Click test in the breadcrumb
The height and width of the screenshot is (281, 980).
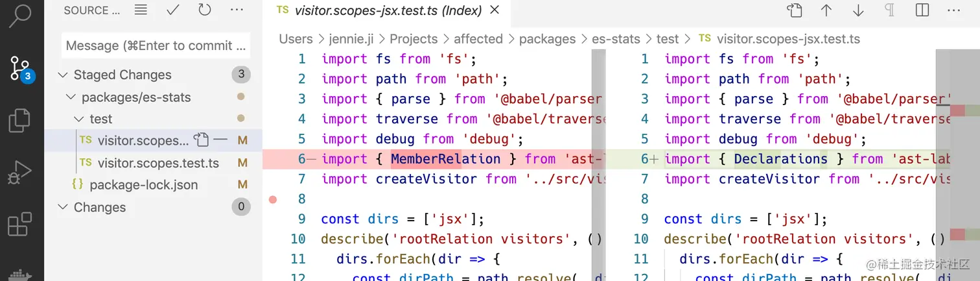point(668,39)
